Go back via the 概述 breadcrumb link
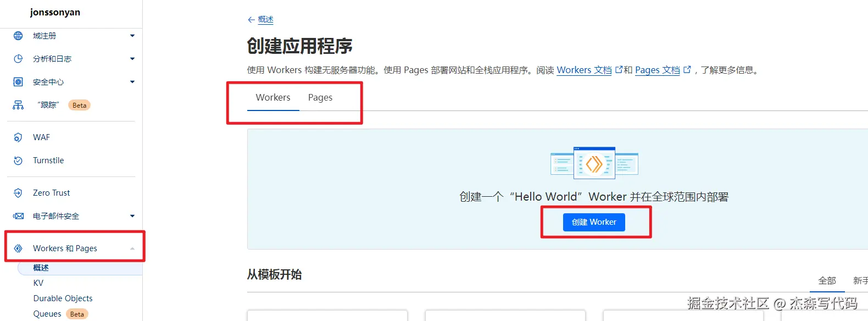 (x=265, y=20)
